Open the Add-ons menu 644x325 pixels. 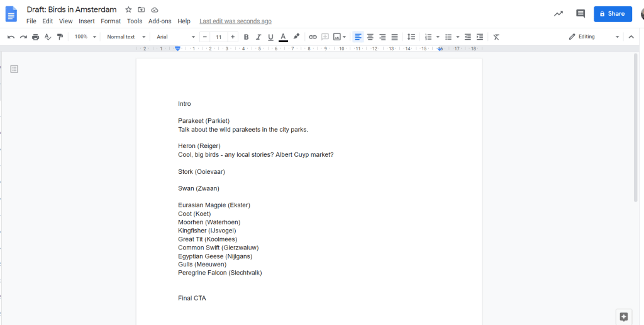click(x=160, y=21)
